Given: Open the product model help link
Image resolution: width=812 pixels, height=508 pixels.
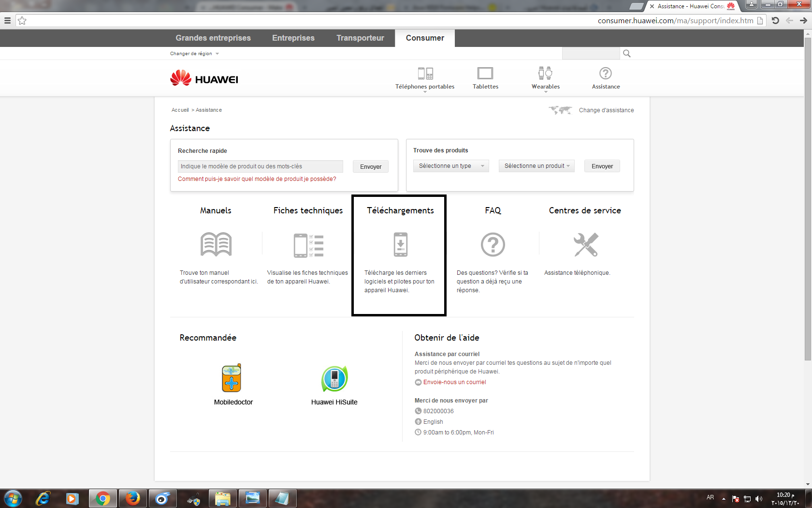Looking at the screenshot, I should point(257,179).
